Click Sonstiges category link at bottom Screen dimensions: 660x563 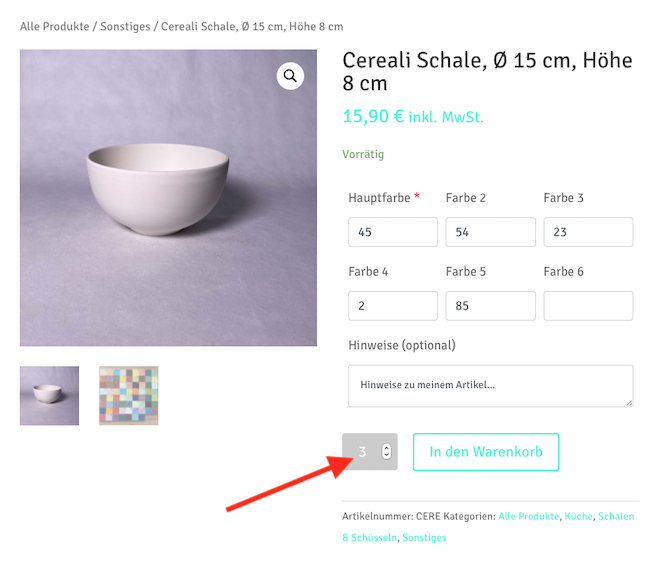[x=424, y=538]
